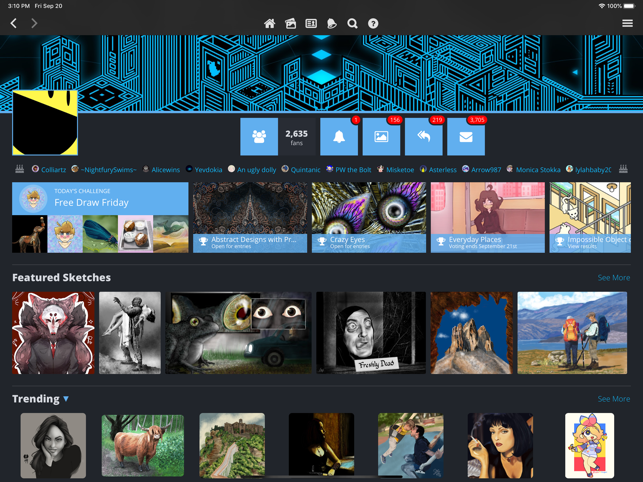643x482 pixels.
Task: Open smoking woman trending sketch
Action: click(x=500, y=445)
